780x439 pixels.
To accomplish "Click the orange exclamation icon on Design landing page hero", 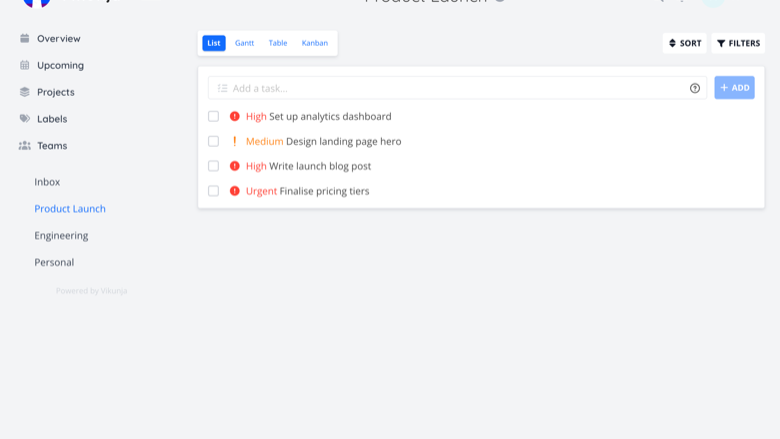I will pyautogui.click(x=234, y=141).
